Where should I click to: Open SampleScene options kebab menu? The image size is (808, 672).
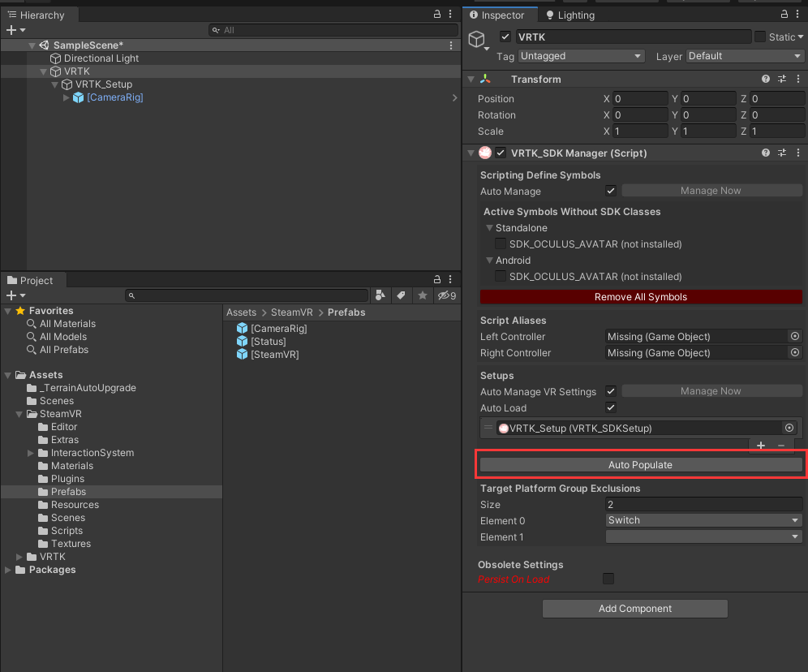tap(451, 45)
